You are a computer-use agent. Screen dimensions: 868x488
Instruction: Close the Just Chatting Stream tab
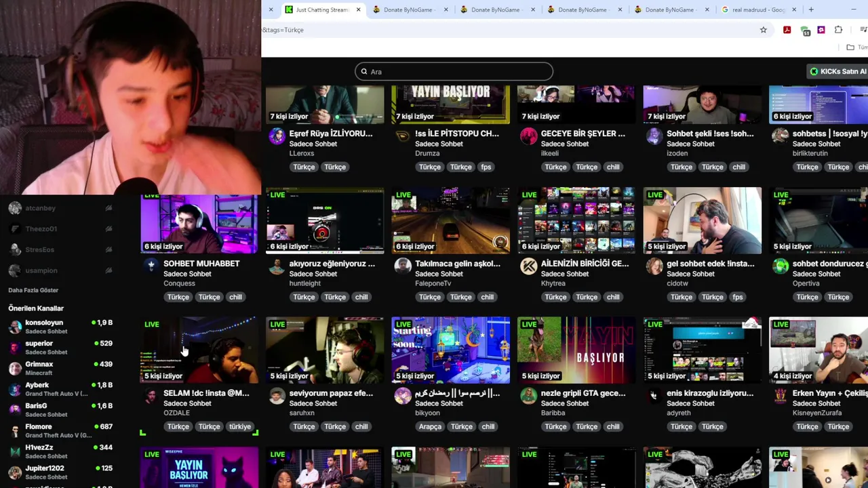point(358,9)
